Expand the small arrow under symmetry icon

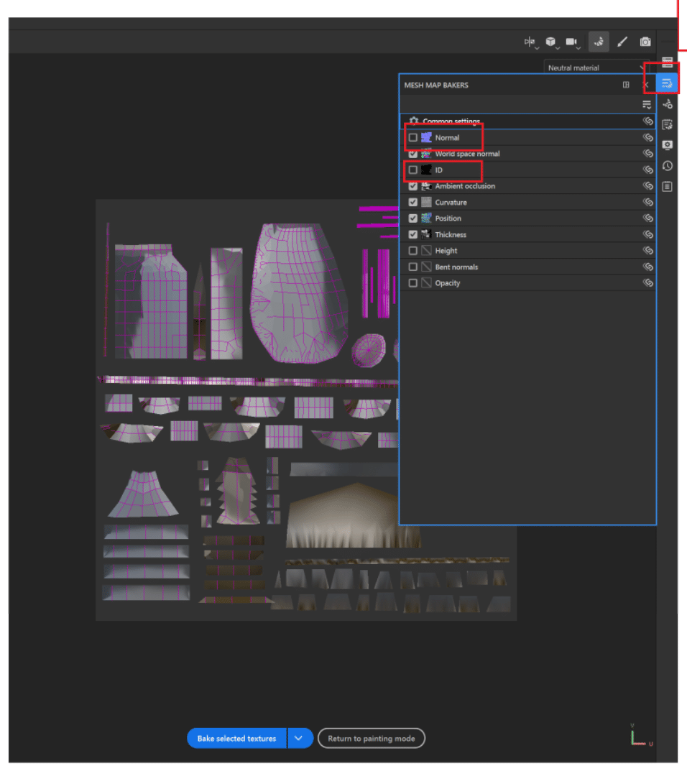tap(537, 48)
